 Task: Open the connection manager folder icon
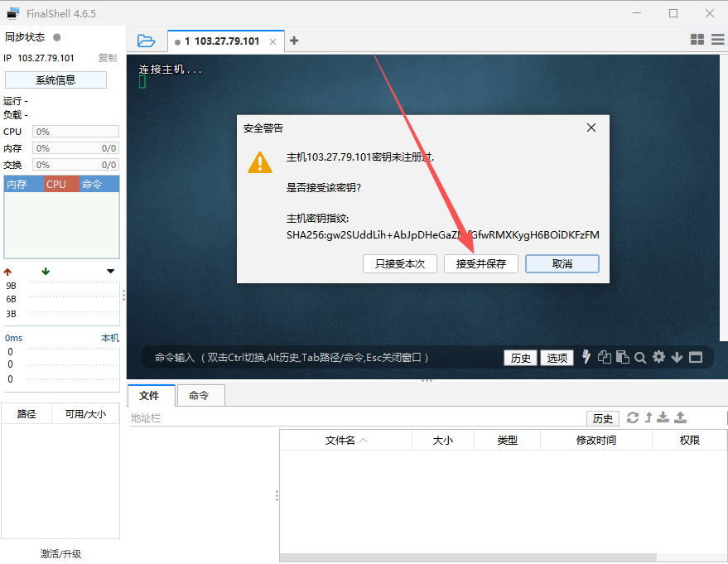146,41
